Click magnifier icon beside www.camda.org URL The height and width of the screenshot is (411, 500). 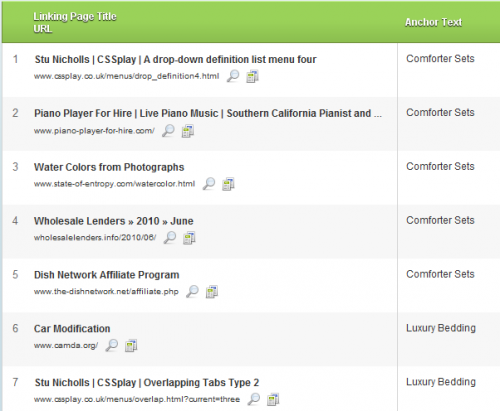click(112, 345)
